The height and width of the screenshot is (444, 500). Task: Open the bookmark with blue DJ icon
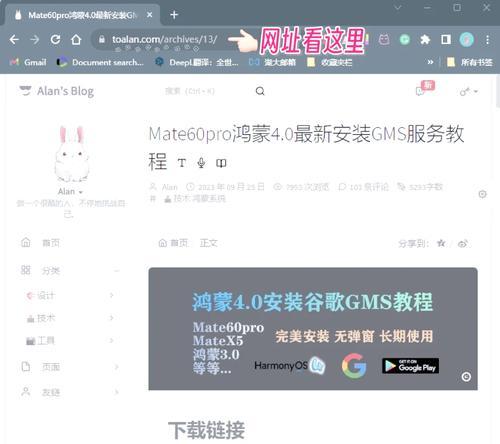click(272, 62)
